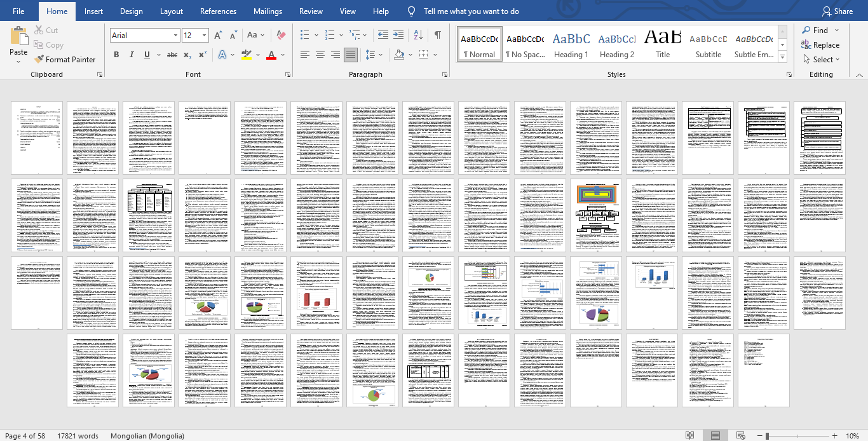Click the Increase Indent icon
This screenshot has height=441, width=868.
pos(398,36)
